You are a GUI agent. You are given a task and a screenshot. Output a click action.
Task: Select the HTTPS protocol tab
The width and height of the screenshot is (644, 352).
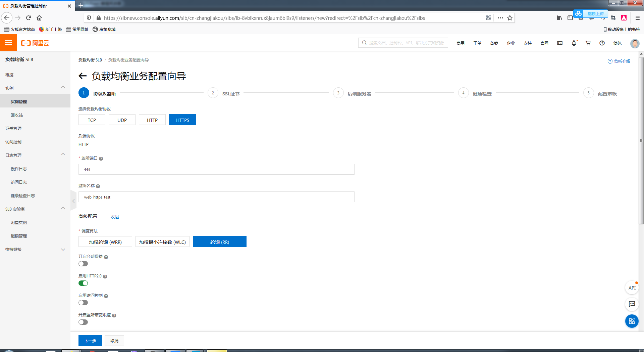pos(182,120)
